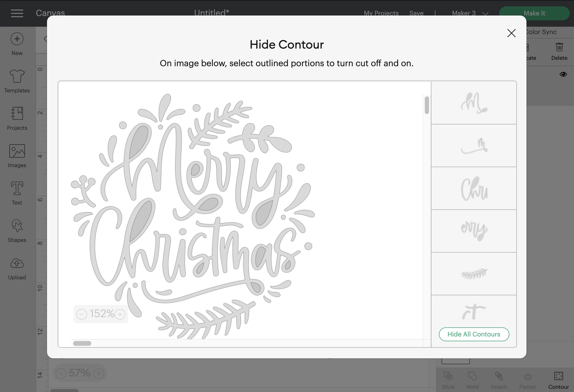Click the 'Chr' contour thumbnail segment
Viewport: 574px width, 392px height.
point(474,188)
